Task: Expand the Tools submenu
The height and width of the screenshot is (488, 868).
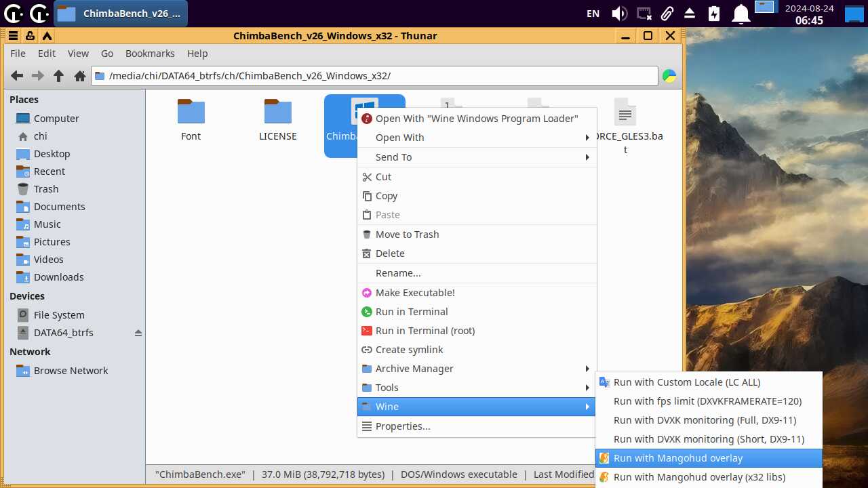Action: pos(477,388)
